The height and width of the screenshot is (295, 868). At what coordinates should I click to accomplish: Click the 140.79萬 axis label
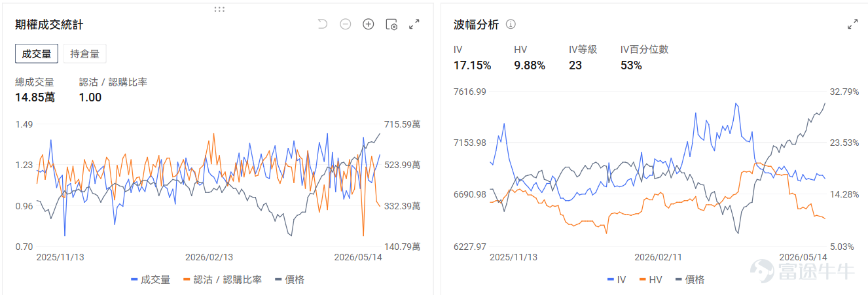pyautogui.click(x=403, y=247)
